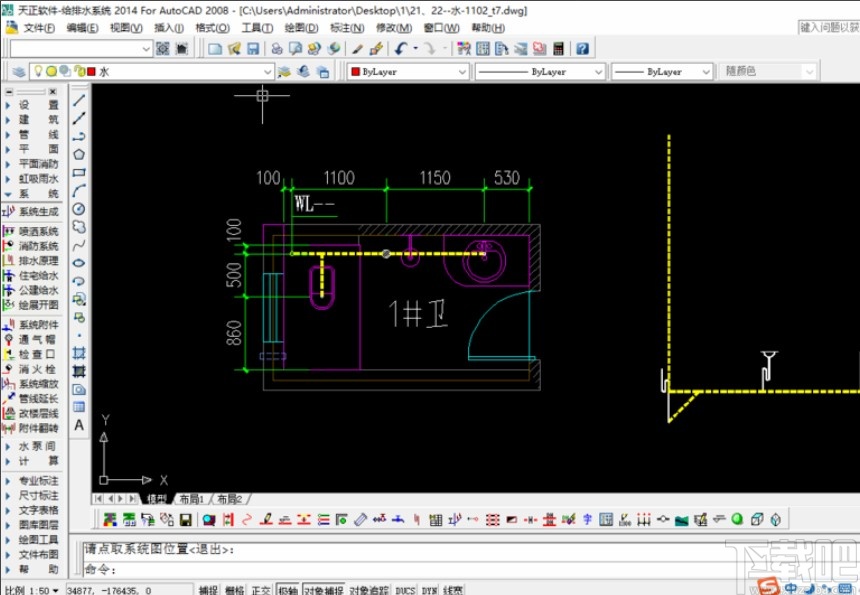
Task: Select the Multiline Text 'A' tool
Action: (79, 425)
